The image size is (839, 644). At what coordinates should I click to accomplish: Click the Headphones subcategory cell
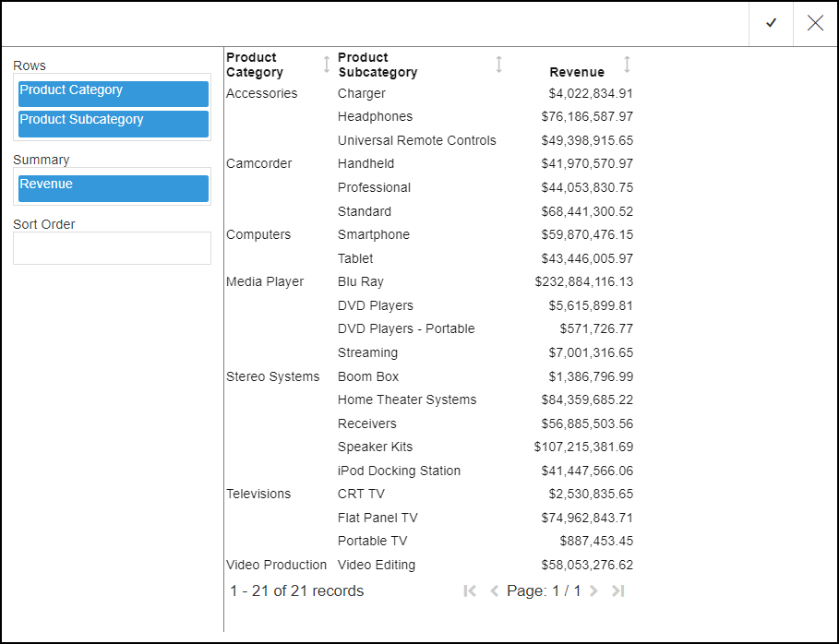point(375,116)
